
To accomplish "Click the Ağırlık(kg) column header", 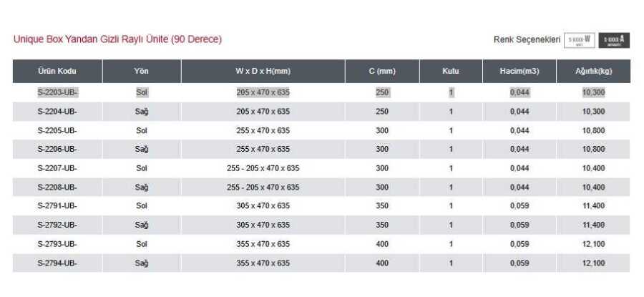I will click(x=593, y=71).
